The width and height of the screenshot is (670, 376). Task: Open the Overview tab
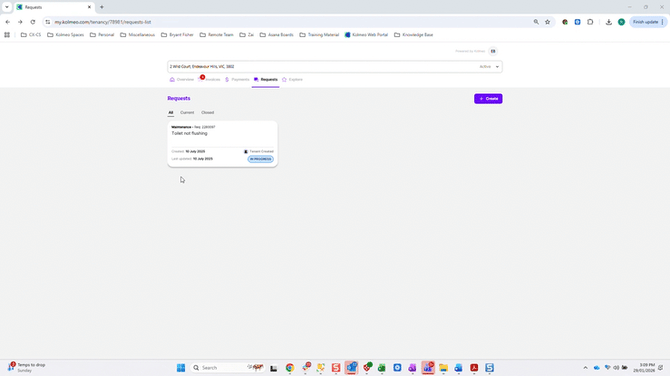182,79
